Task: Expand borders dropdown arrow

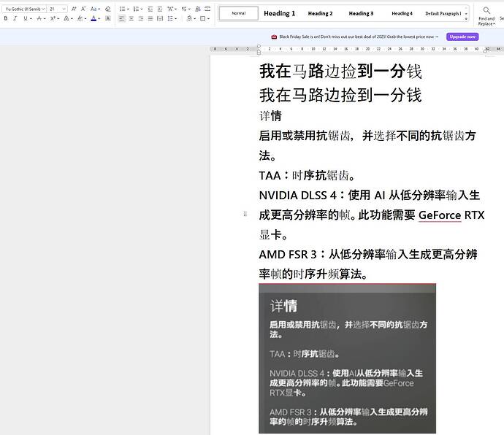Action: coord(208,19)
